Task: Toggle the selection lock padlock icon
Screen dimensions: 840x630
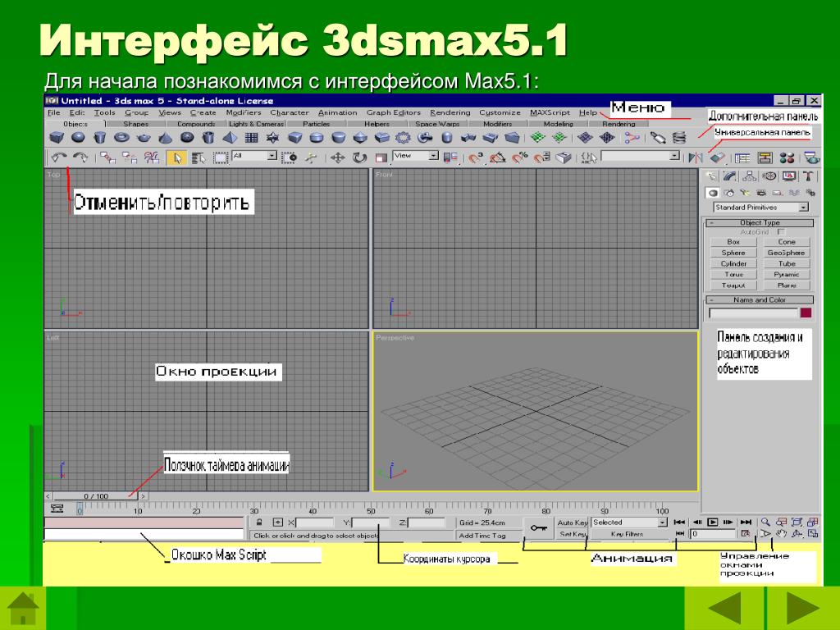Action: click(259, 523)
